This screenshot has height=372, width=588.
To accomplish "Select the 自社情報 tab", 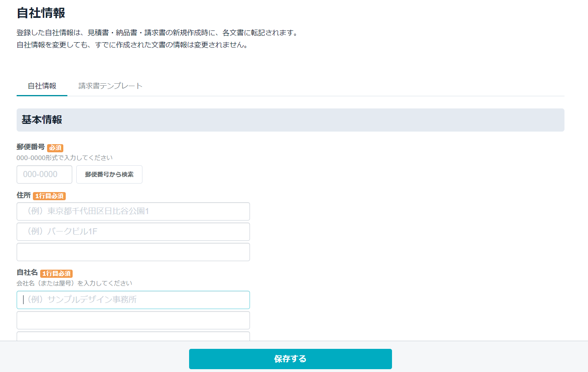I will click(42, 86).
